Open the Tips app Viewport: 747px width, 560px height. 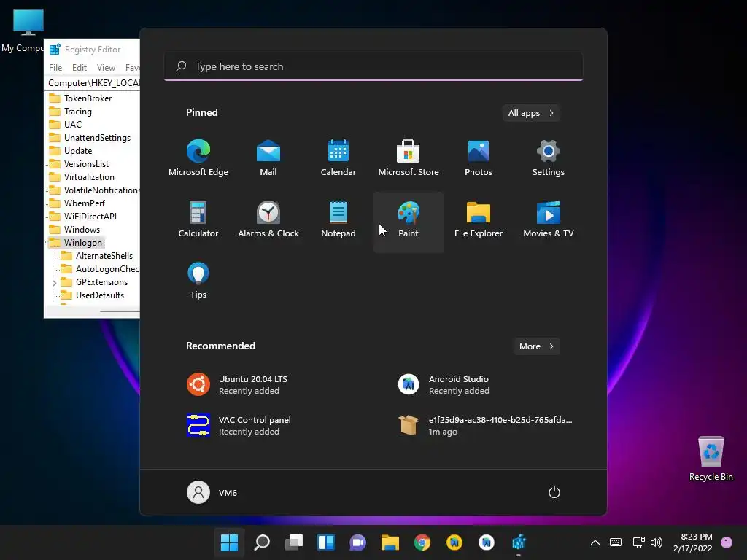pos(198,282)
